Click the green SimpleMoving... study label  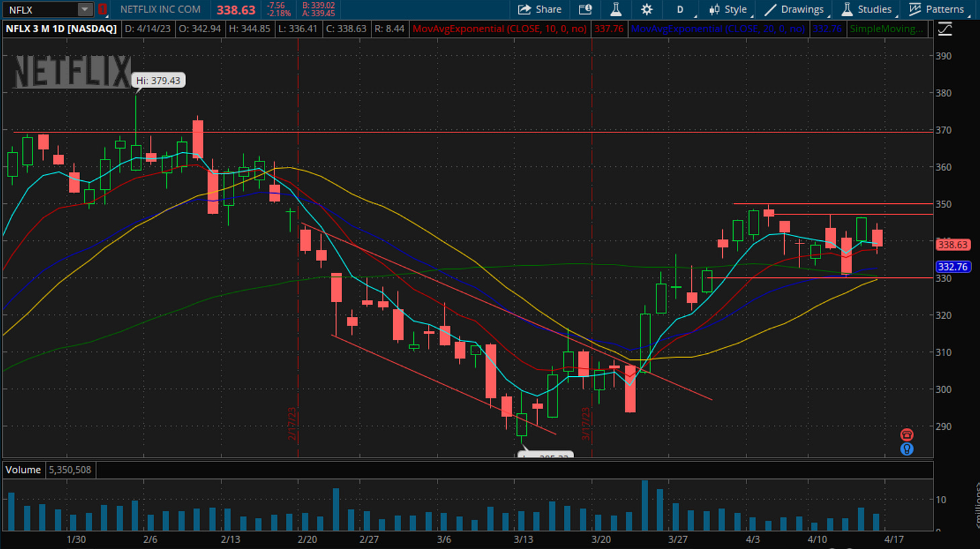click(886, 29)
